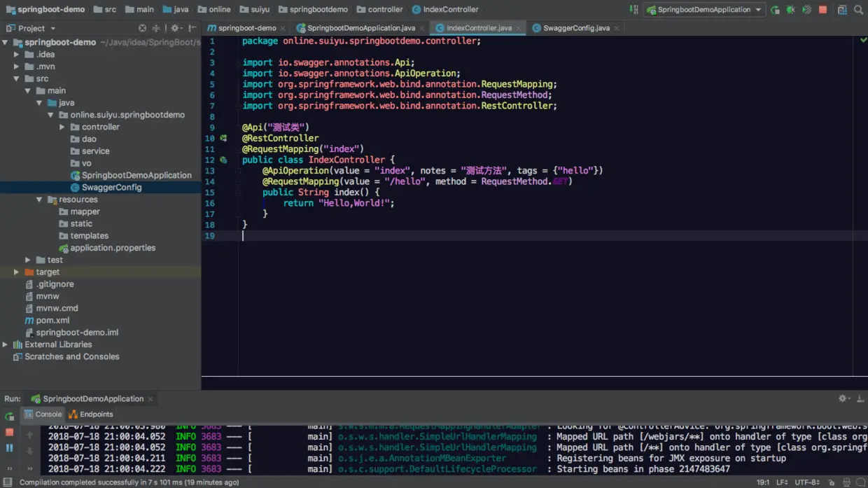This screenshot has width=868, height=488.
Task: Open the Project Structure icon
Action: pyautogui.click(x=842, y=10)
